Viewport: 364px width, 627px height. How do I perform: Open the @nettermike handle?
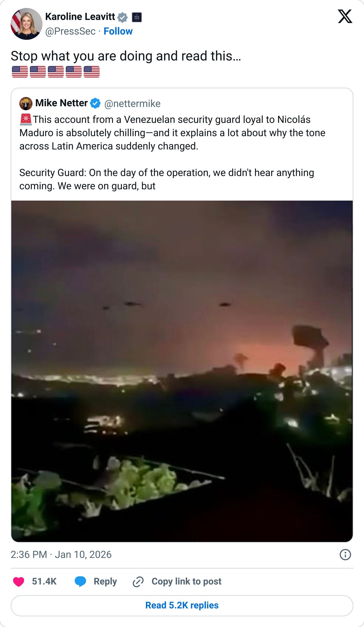(132, 104)
